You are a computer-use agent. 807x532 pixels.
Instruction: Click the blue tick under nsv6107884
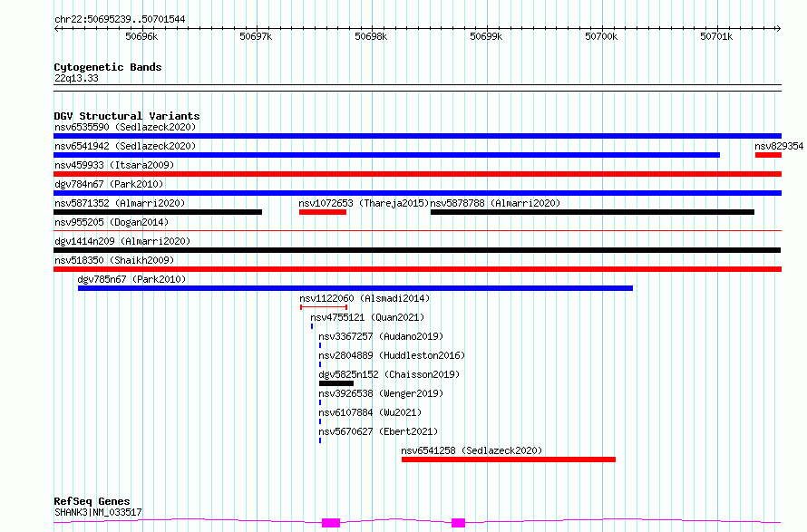click(x=320, y=421)
